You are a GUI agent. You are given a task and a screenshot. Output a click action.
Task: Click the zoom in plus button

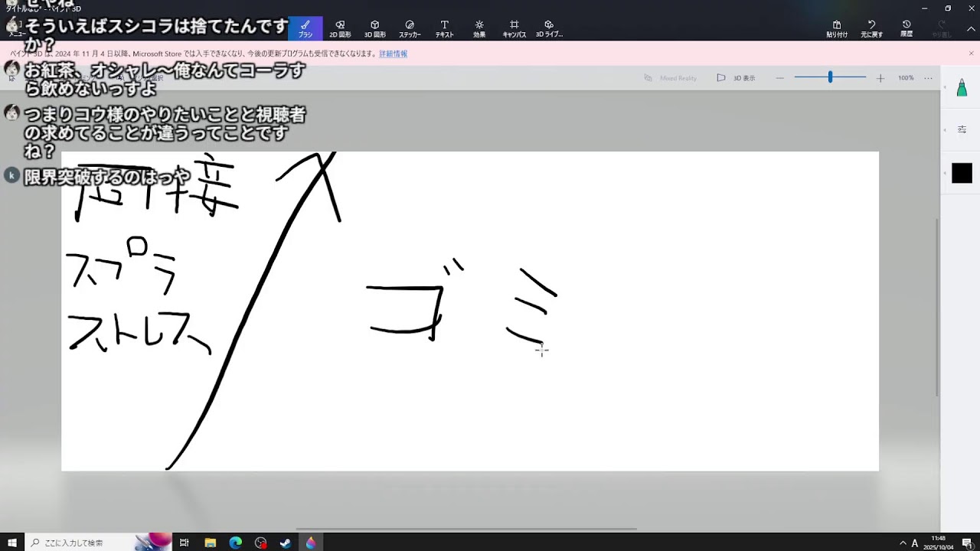pyautogui.click(x=880, y=78)
